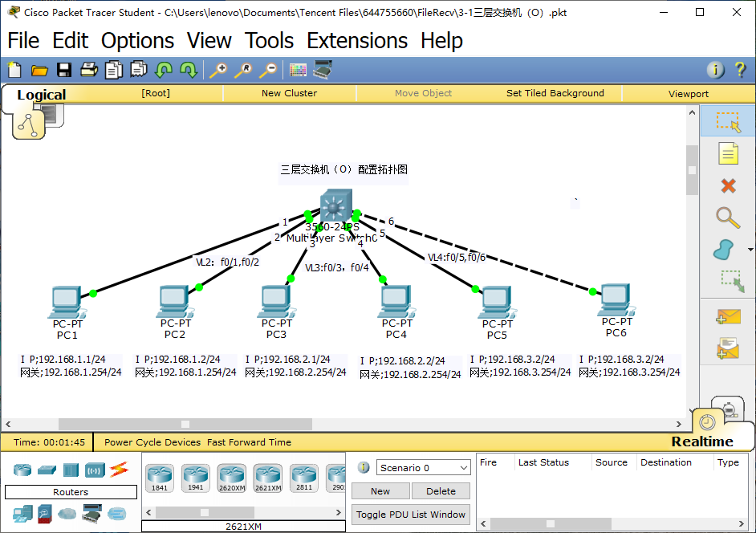The height and width of the screenshot is (533, 756).
Task: Reset zoom with magnifier R icon
Action: coord(243,70)
